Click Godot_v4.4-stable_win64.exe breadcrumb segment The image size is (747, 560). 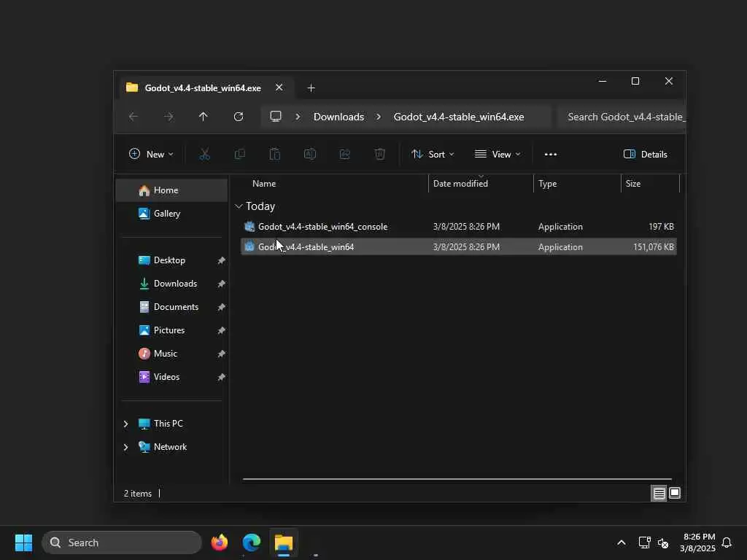point(459,117)
